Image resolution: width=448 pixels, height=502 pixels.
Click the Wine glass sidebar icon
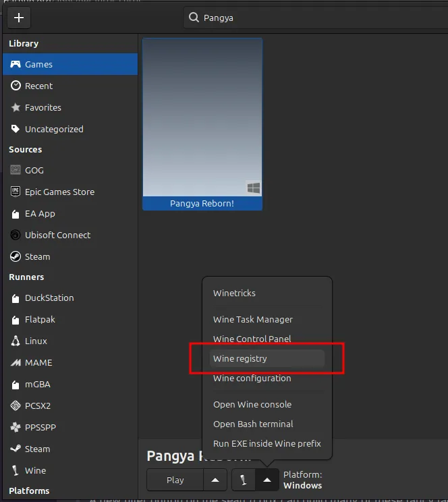pos(15,470)
